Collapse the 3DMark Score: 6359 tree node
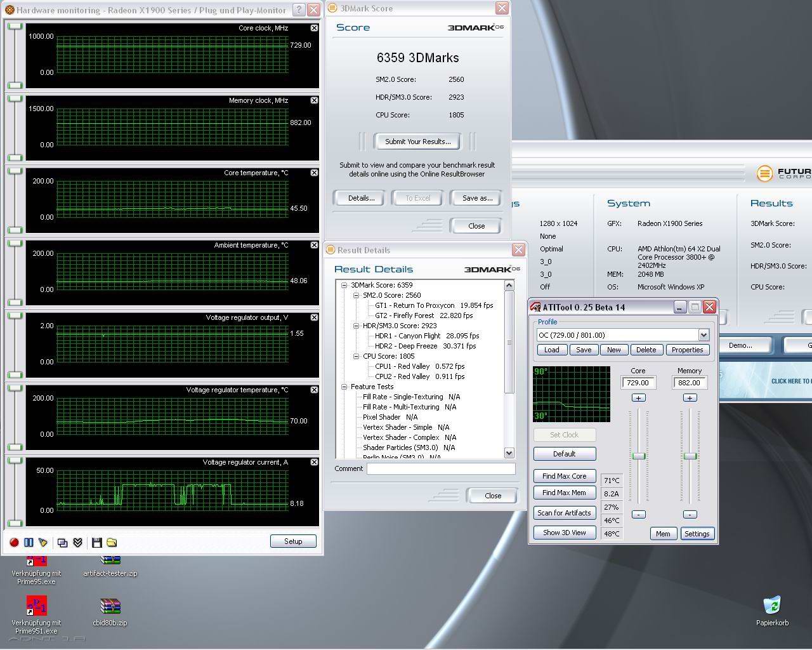This screenshot has width=812, height=650. (344, 285)
